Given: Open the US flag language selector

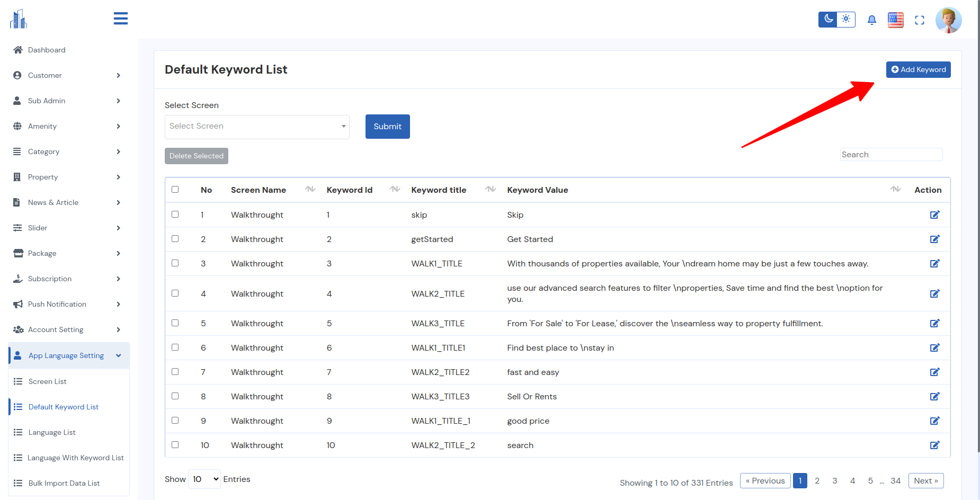Looking at the screenshot, I should tap(896, 20).
